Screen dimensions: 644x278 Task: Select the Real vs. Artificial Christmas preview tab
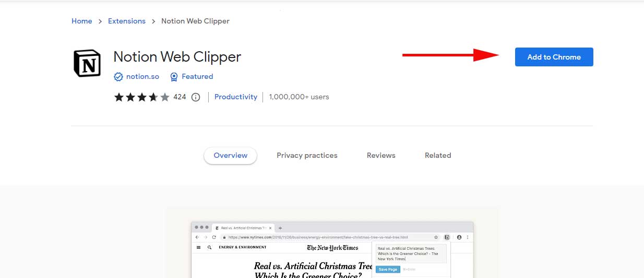243,228
